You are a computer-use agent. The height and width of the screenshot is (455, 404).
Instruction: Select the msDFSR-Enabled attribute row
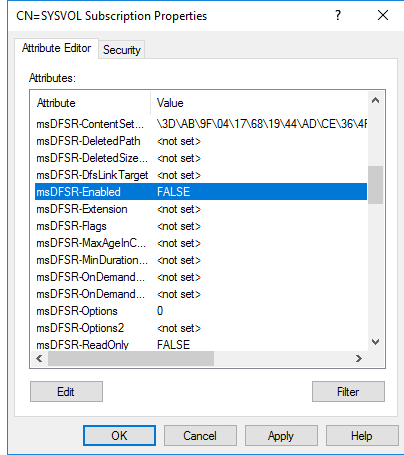(201, 192)
